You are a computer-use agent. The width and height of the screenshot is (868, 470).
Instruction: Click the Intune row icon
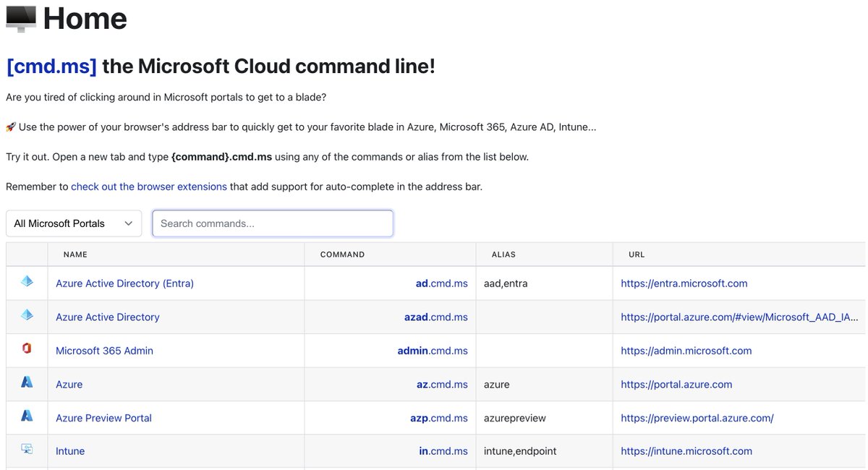click(27, 449)
